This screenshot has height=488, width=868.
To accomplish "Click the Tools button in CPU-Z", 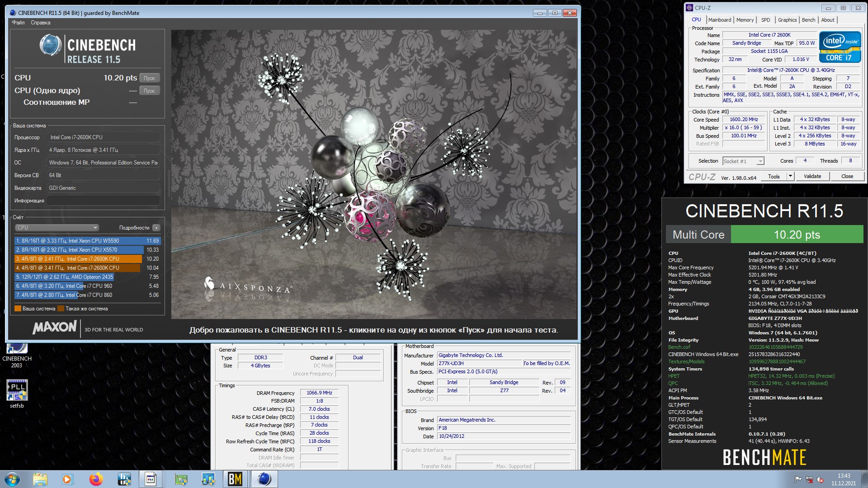I will tap(774, 177).
